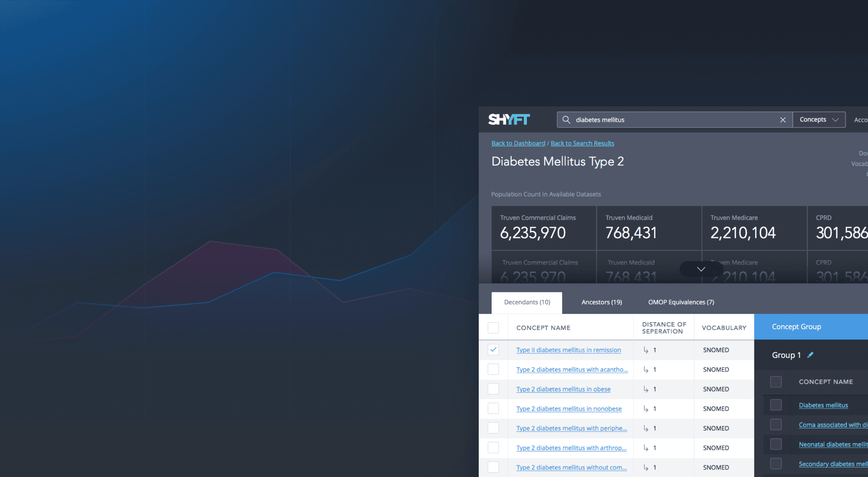Clear the search field with X

click(783, 120)
